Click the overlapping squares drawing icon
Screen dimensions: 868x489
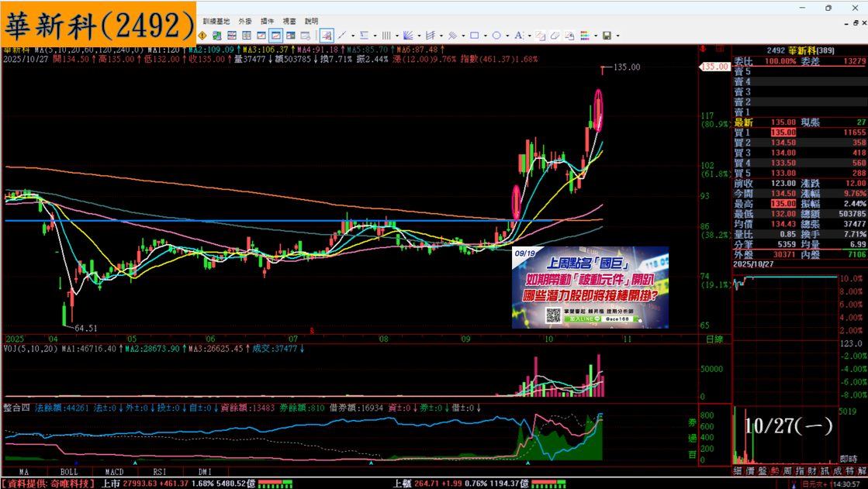click(541, 36)
